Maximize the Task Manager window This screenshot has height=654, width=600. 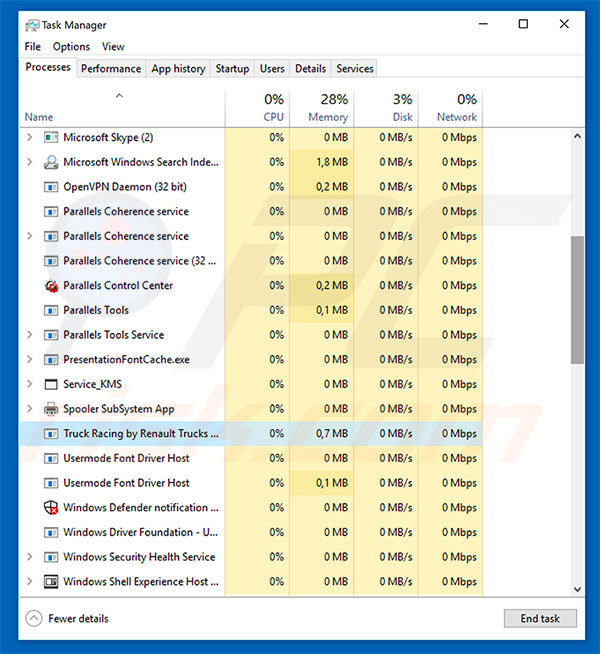523,24
